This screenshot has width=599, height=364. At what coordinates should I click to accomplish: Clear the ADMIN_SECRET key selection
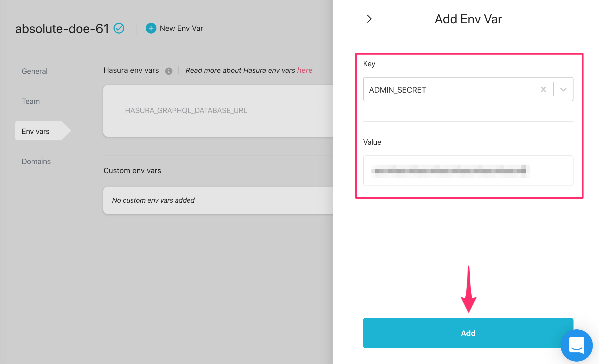click(543, 89)
